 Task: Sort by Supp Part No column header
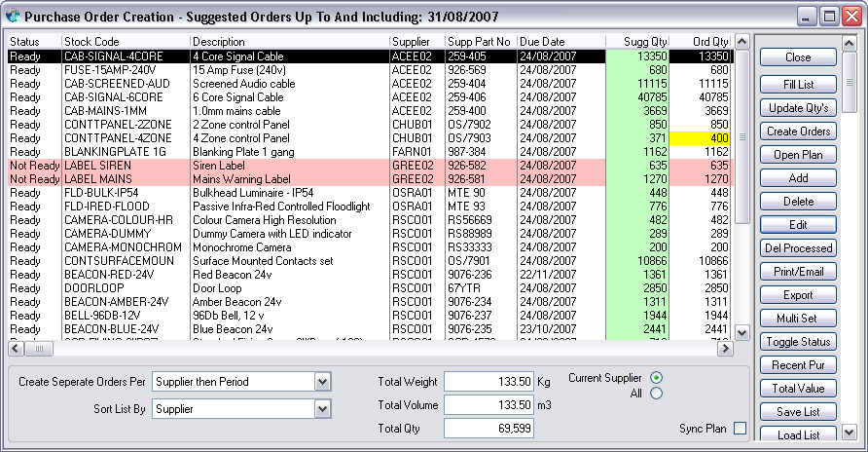[481, 42]
